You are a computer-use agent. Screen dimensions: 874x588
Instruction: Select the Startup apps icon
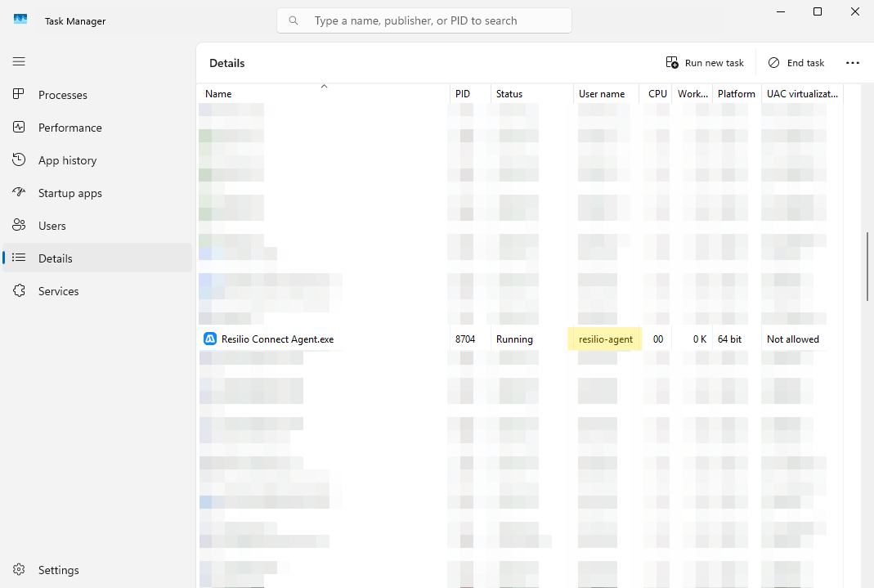18,192
